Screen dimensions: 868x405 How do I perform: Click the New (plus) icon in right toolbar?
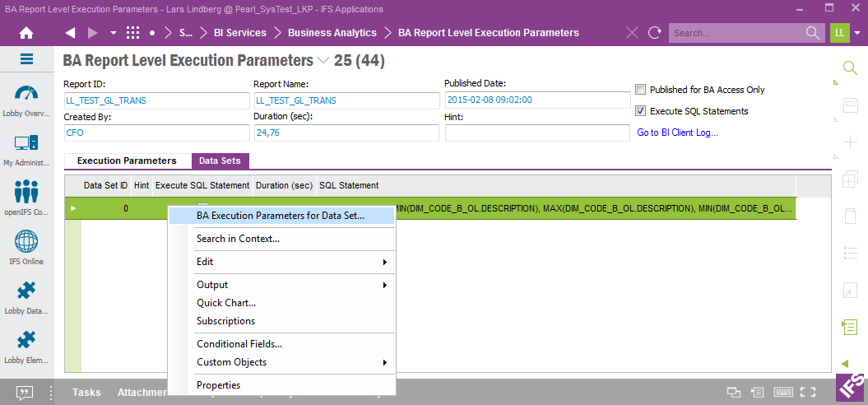[x=850, y=142]
